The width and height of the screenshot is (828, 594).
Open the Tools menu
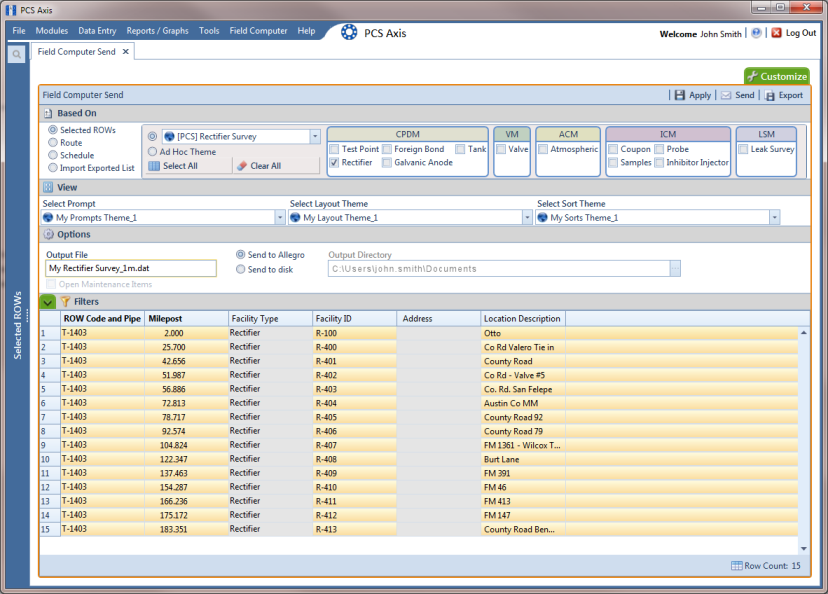click(x=209, y=31)
